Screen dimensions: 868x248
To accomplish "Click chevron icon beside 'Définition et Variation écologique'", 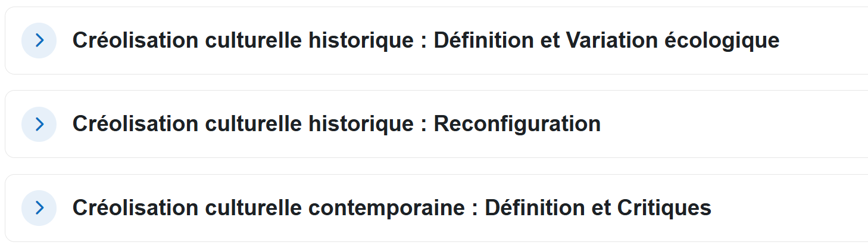I will pyautogui.click(x=39, y=41).
